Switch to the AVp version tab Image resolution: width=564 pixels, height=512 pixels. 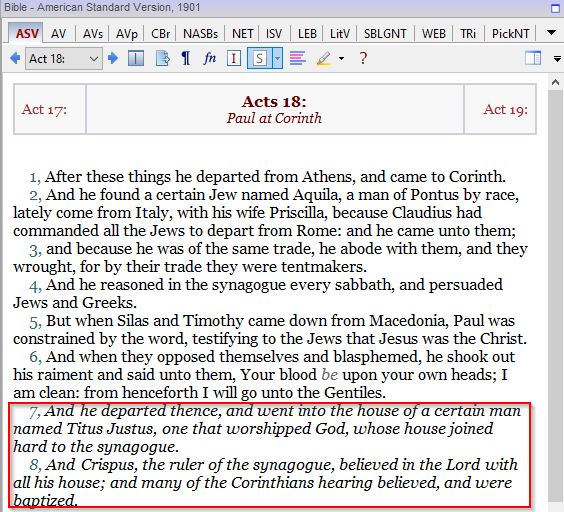click(x=127, y=33)
